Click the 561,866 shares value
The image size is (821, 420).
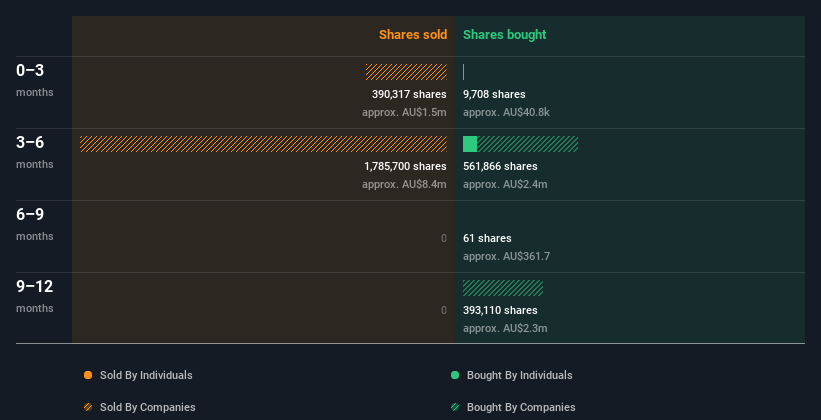[500, 166]
